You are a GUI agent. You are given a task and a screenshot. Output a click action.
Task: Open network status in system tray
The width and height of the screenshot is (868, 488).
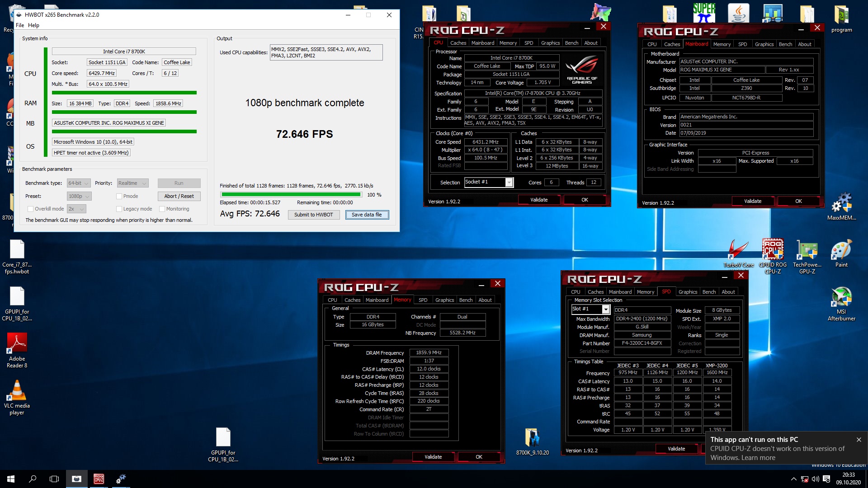805,479
